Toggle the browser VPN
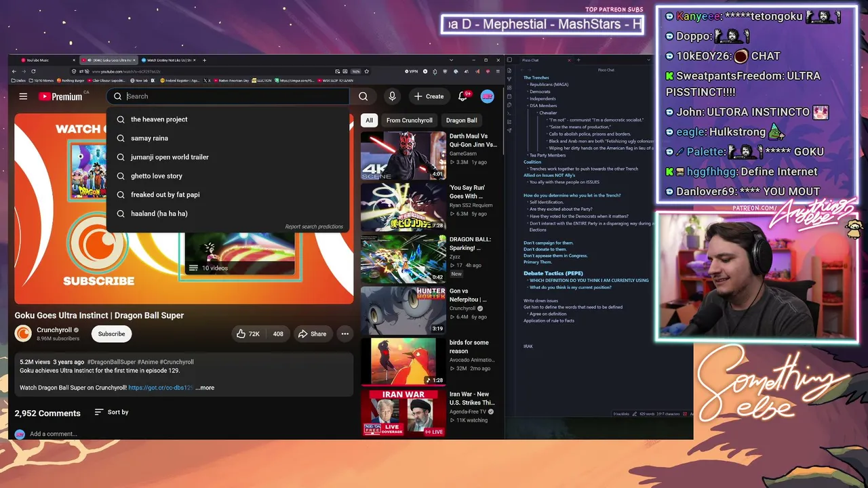The image size is (868, 488). 411,71
